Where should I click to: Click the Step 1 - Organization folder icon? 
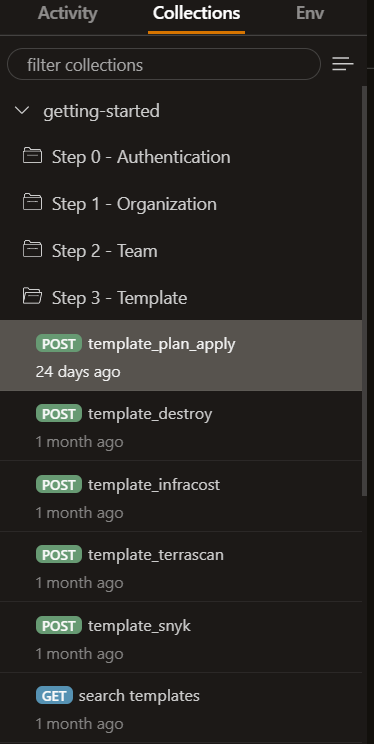[x=32, y=203]
